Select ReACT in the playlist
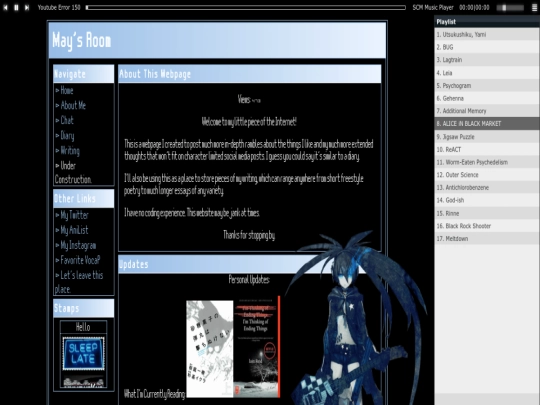Viewport: 540px width, 405px height. click(487, 149)
